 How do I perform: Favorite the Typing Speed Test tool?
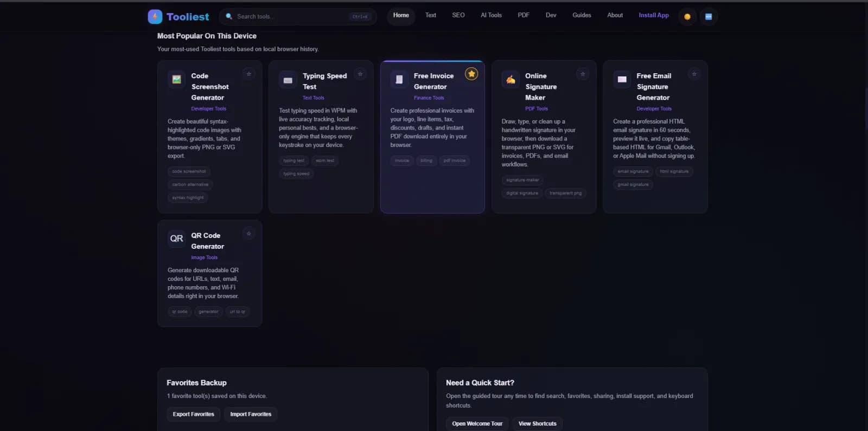pos(360,74)
